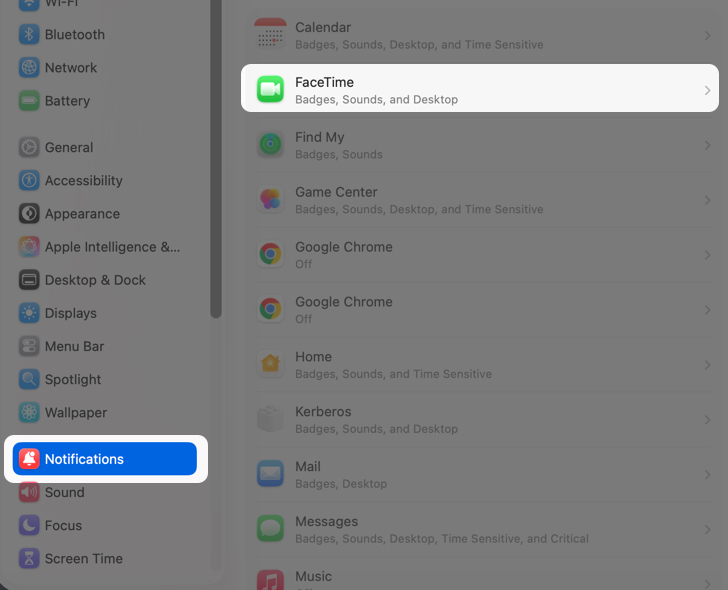
Task: Click the Network globe icon
Action: (29, 68)
